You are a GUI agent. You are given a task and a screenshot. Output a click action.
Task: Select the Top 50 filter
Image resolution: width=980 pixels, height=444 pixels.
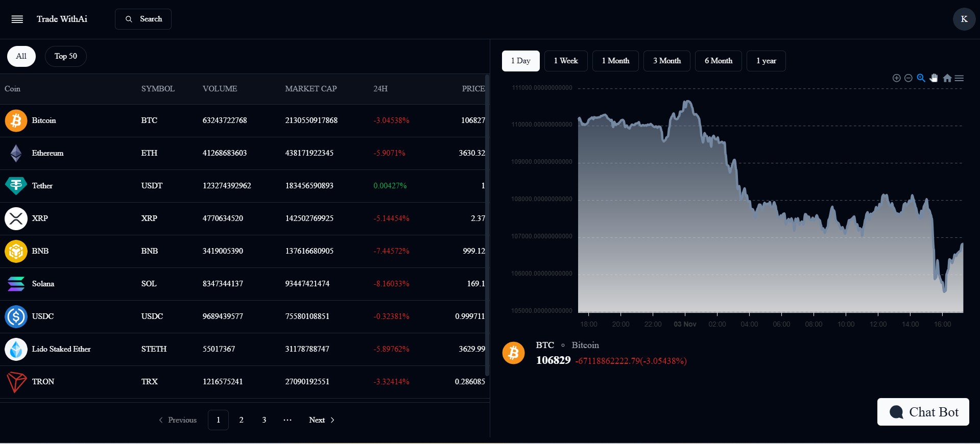click(66, 56)
